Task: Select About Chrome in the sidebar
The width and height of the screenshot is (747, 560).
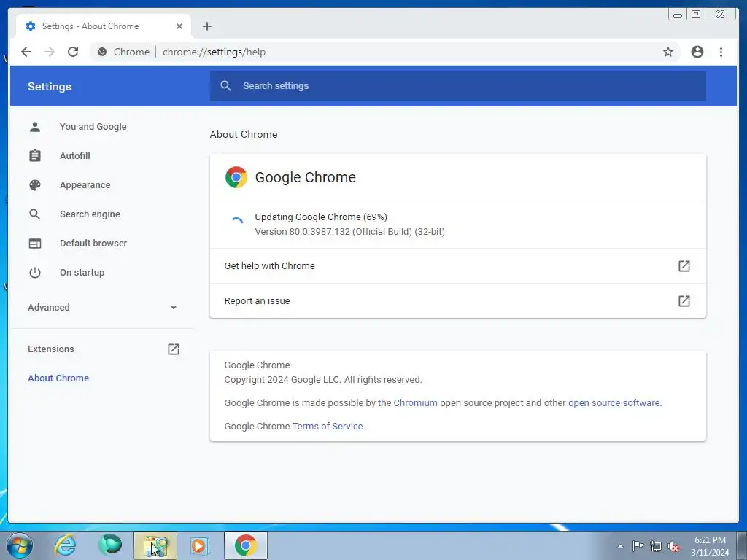Action: point(58,378)
